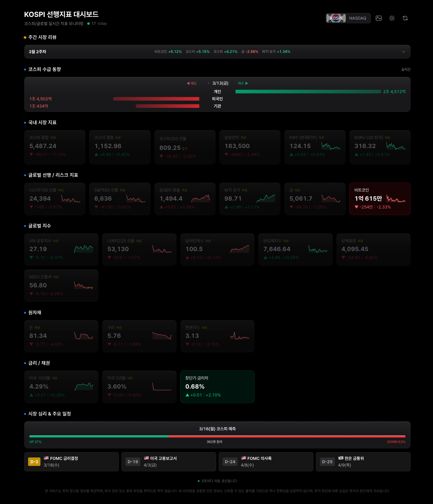Click the WTI 유가 sparkline chart
The height and width of the screenshot is (504, 433).
pos(266,199)
